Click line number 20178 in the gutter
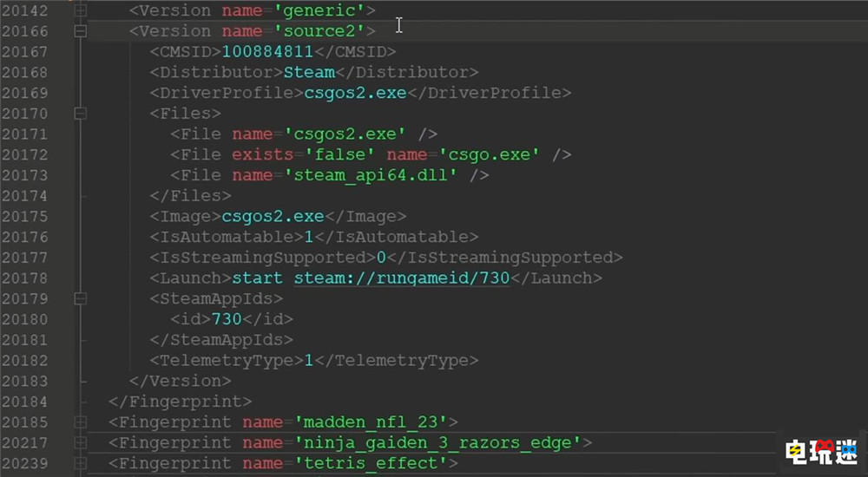Image resolution: width=868 pixels, height=477 pixels. (25, 278)
